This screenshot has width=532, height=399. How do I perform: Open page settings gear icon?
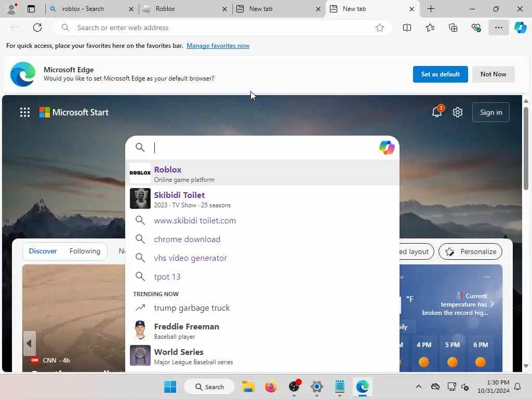[x=458, y=112]
